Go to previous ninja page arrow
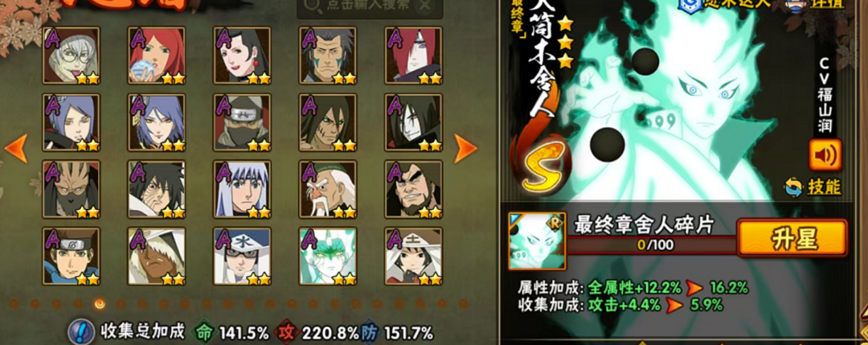868x345 pixels. point(15,149)
